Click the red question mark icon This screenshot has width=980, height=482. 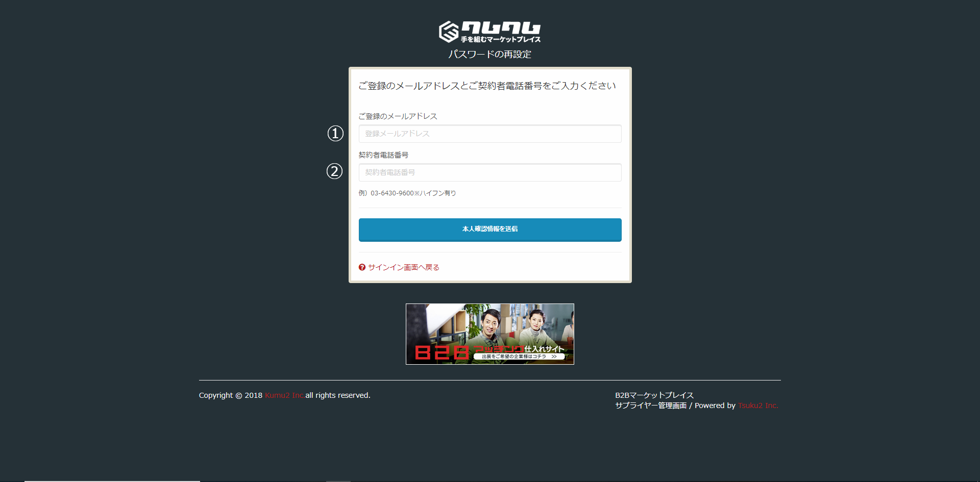tap(362, 267)
